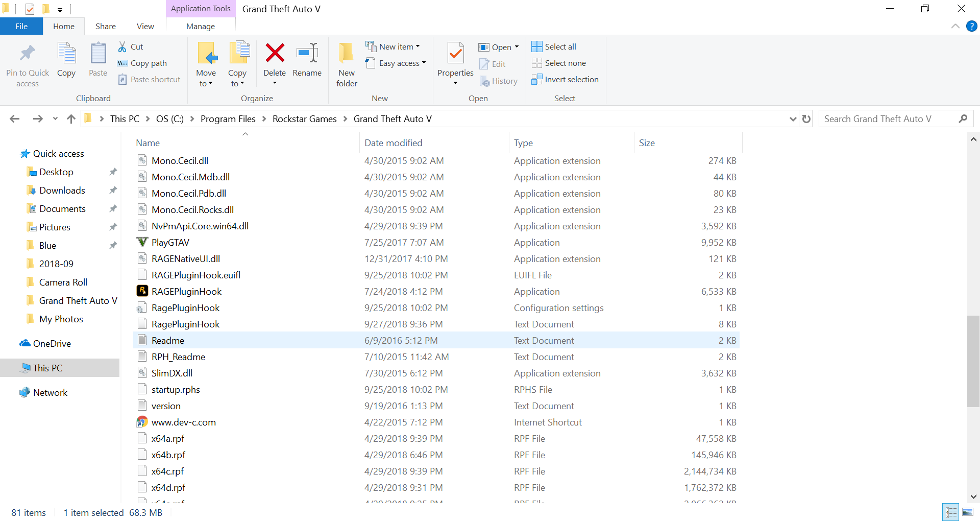Open the New item dropdown menu
The width and height of the screenshot is (980, 521).
pos(393,47)
